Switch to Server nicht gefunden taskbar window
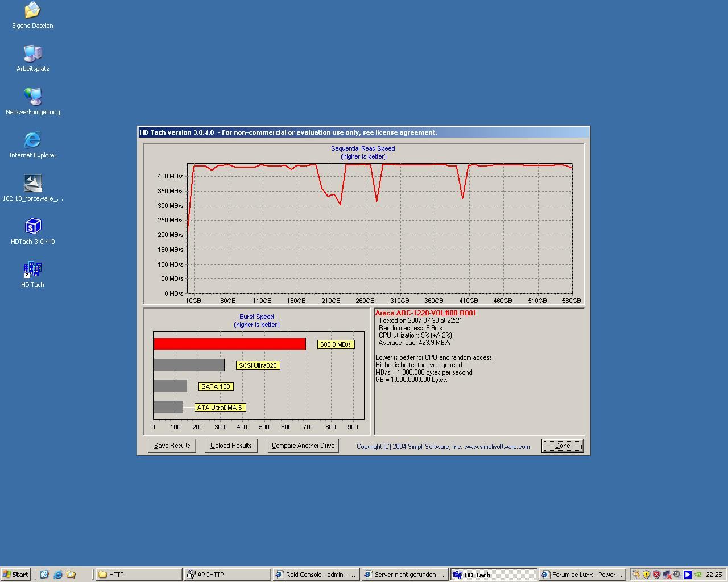Screen dimensions: 728x582 [x=405, y=575]
